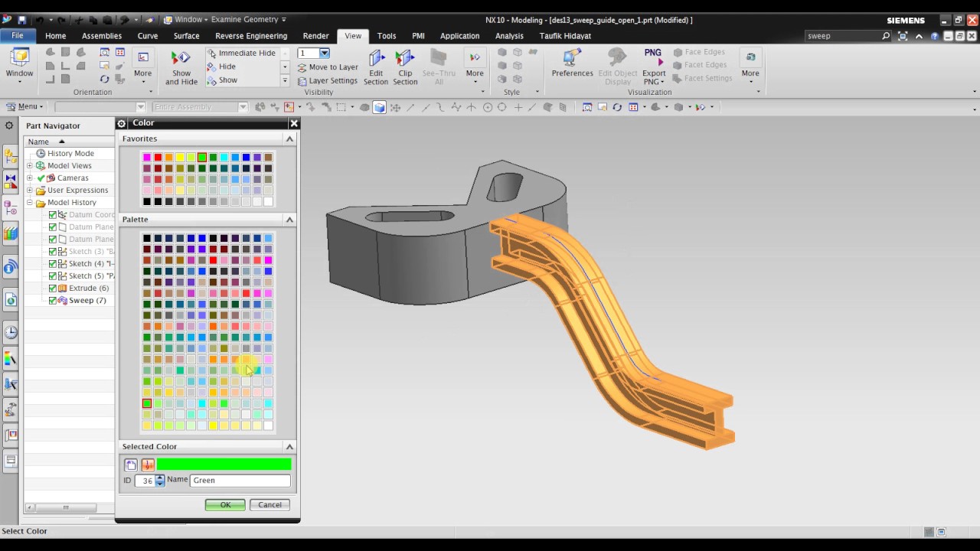Switch to the Assemblies tab
The height and width of the screenshot is (551, 980).
pyautogui.click(x=102, y=36)
